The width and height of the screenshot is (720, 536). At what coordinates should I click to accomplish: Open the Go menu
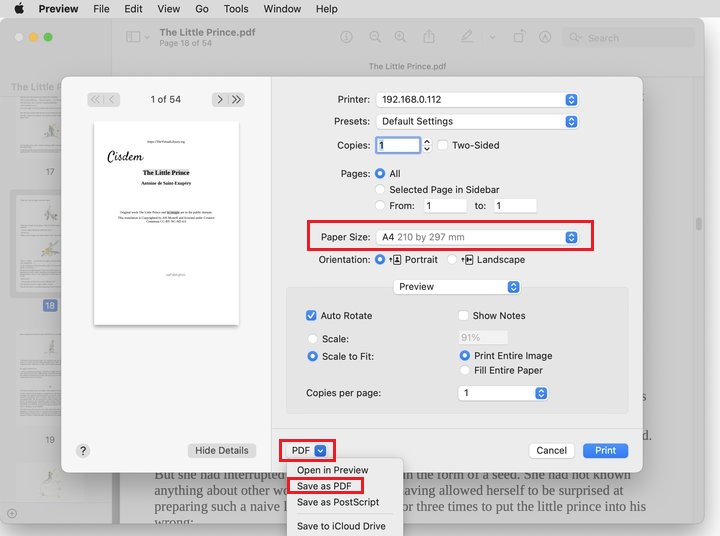click(202, 9)
